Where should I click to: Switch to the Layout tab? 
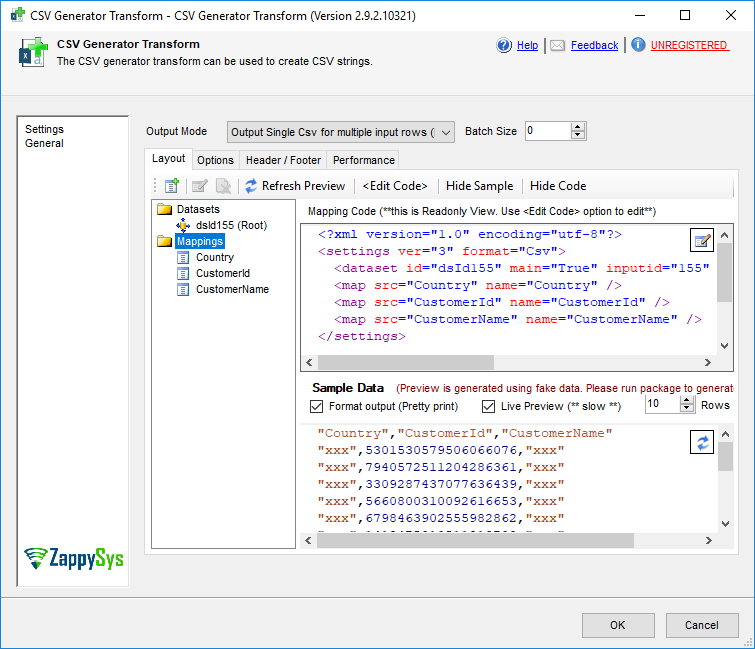point(169,158)
